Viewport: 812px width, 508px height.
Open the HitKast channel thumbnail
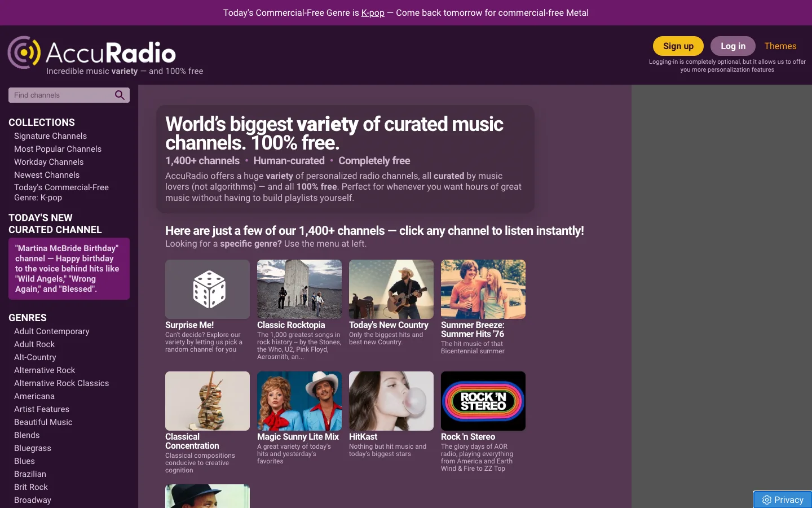[391, 401]
